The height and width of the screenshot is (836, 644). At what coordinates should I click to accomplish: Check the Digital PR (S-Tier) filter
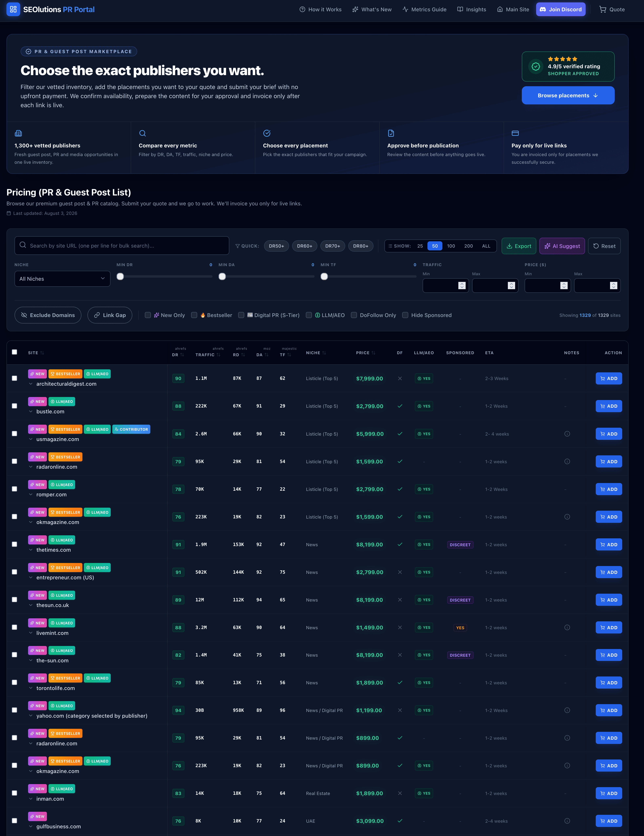pos(241,315)
